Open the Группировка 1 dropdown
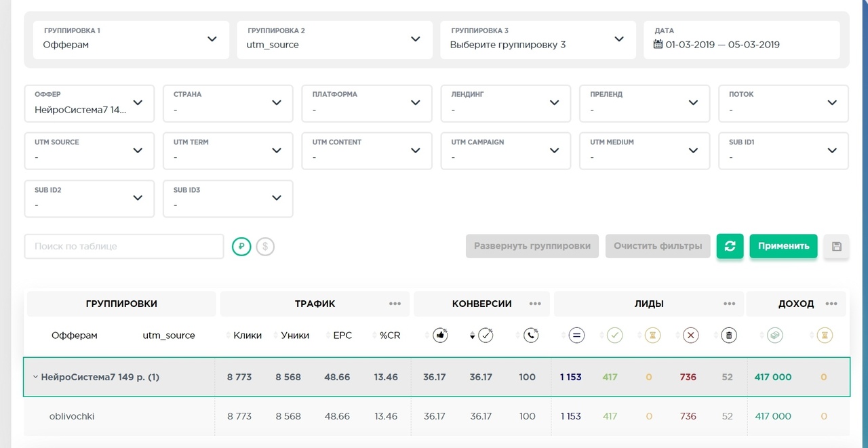868x448 pixels. tap(131, 39)
